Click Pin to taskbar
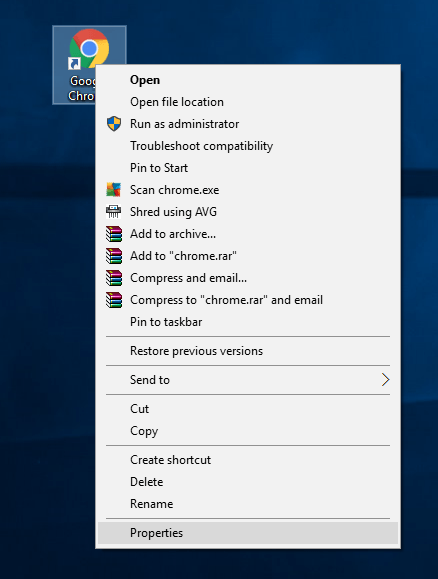 (x=248, y=322)
